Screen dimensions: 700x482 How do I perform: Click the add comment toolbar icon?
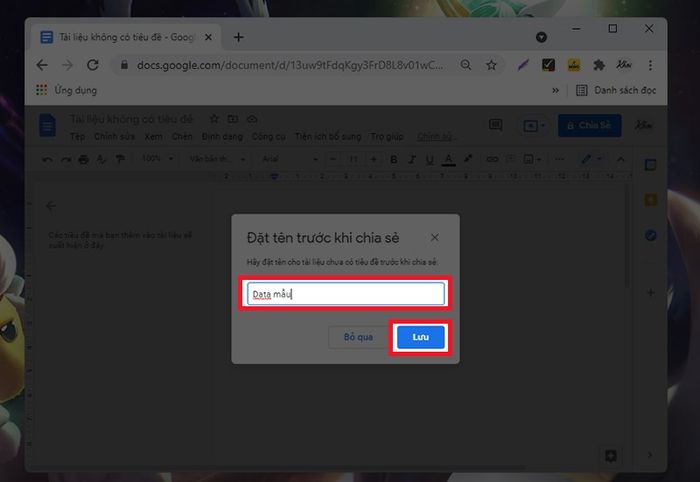[x=510, y=159]
